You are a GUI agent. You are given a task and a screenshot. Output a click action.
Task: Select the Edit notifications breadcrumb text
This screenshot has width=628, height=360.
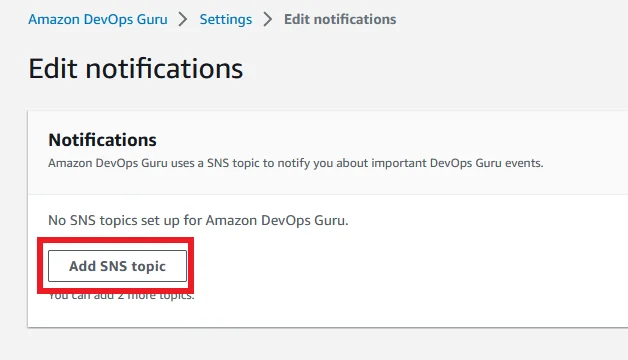click(x=340, y=19)
